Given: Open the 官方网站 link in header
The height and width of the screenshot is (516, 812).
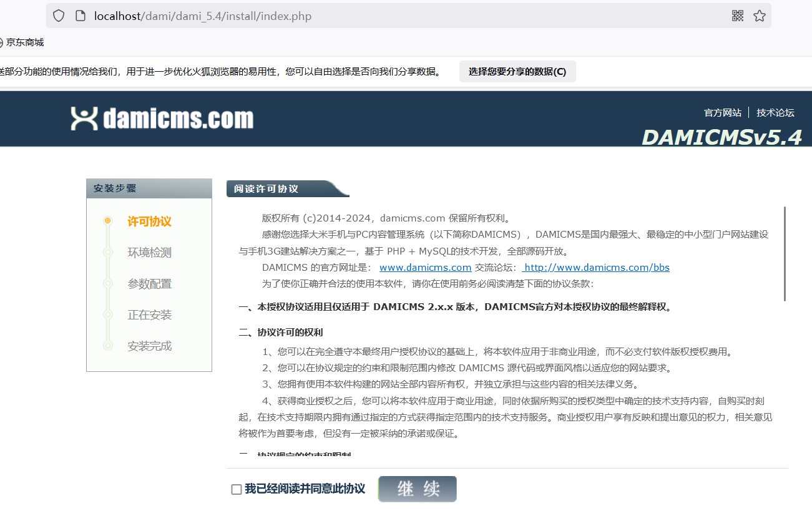Looking at the screenshot, I should [x=723, y=113].
